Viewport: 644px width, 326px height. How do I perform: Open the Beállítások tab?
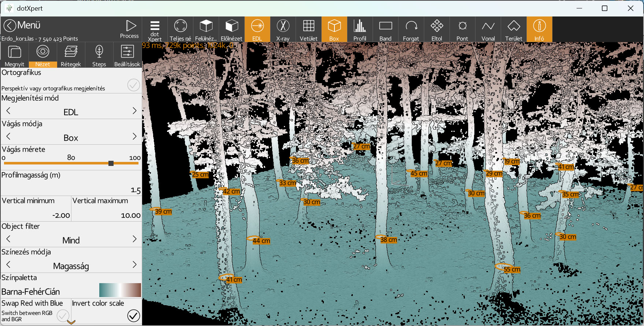point(127,55)
